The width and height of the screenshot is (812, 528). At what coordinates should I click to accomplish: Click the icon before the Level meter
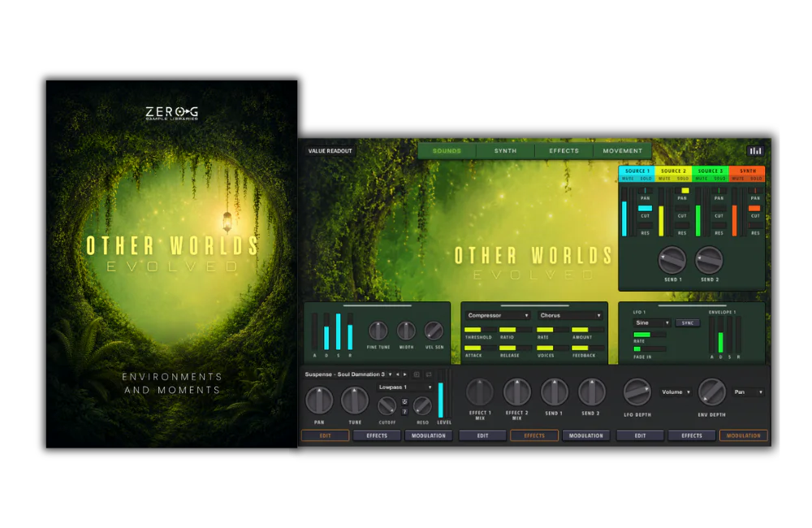tap(429, 374)
